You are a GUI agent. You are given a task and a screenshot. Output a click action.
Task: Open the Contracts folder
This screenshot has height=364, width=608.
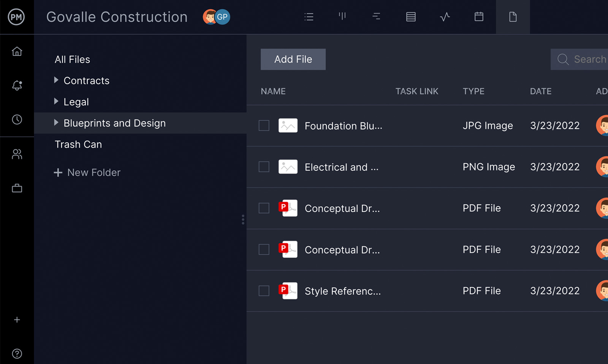pos(86,80)
